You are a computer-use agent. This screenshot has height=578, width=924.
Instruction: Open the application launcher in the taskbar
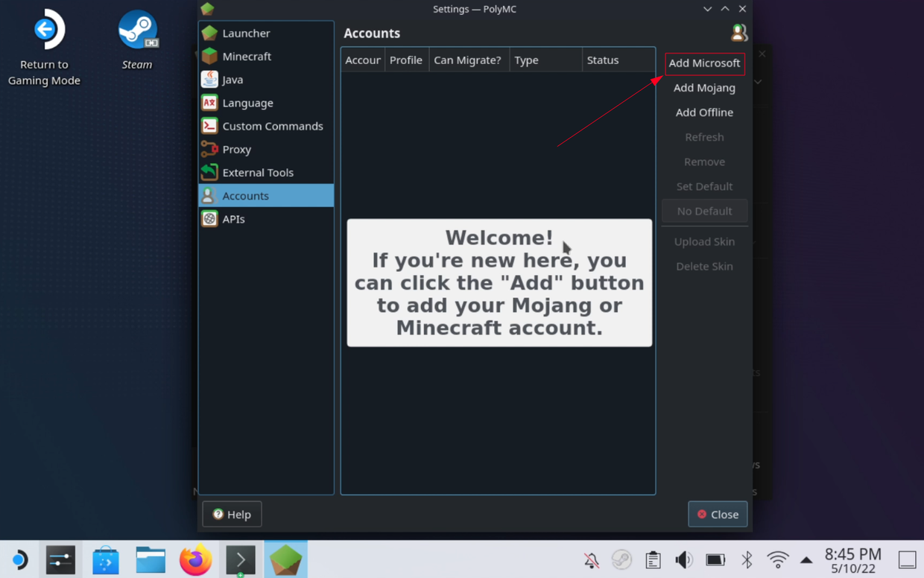(x=19, y=559)
